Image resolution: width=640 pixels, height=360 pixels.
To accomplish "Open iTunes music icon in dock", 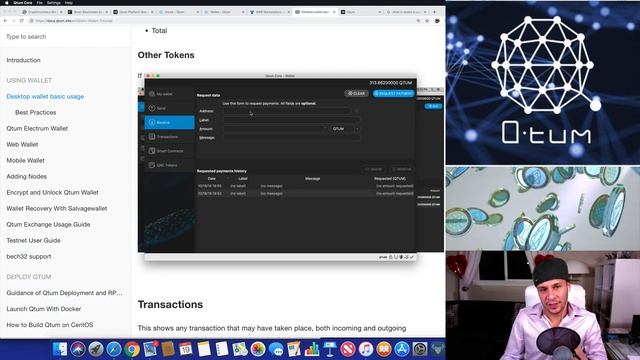I will 366,349.
